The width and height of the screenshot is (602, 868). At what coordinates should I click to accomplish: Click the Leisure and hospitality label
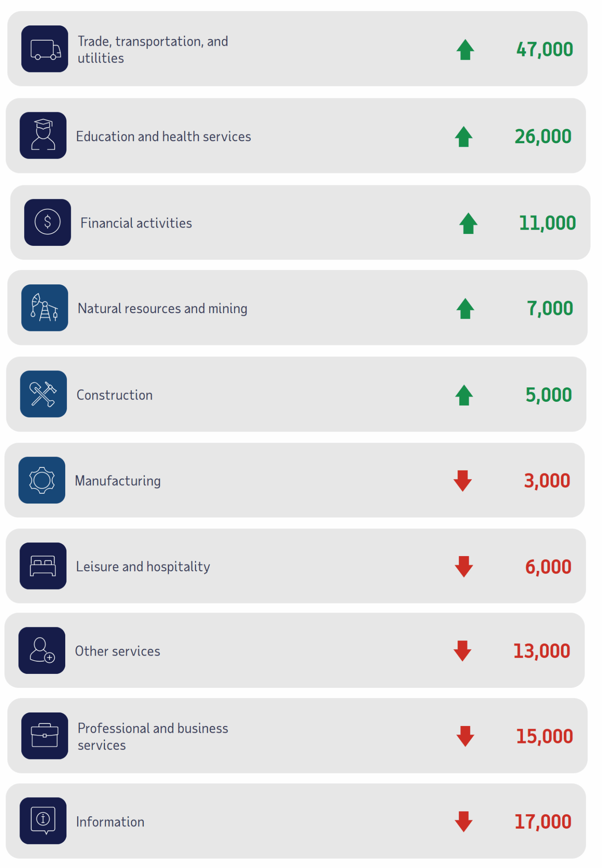click(x=143, y=567)
